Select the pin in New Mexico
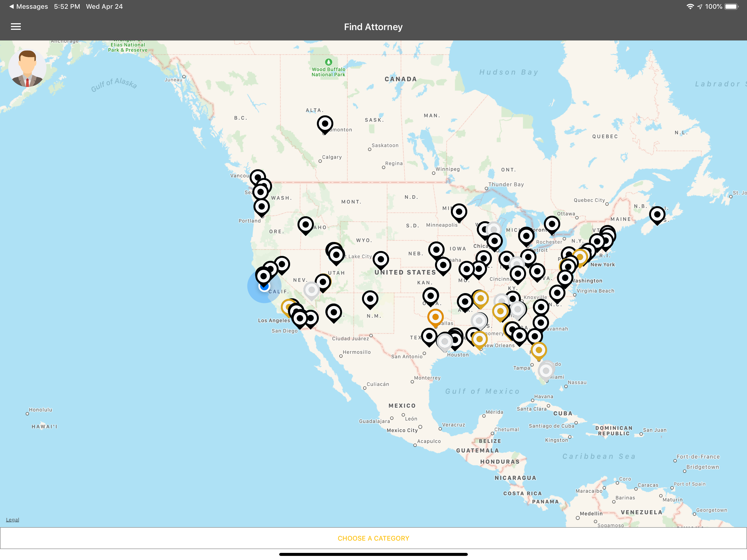This screenshot has height=560, width=747. (370, 300)
